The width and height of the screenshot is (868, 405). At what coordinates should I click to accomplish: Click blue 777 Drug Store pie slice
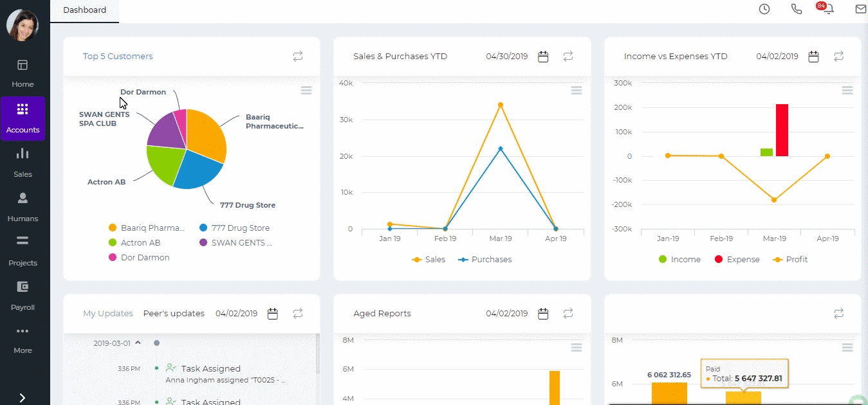(x=198, y=172)
